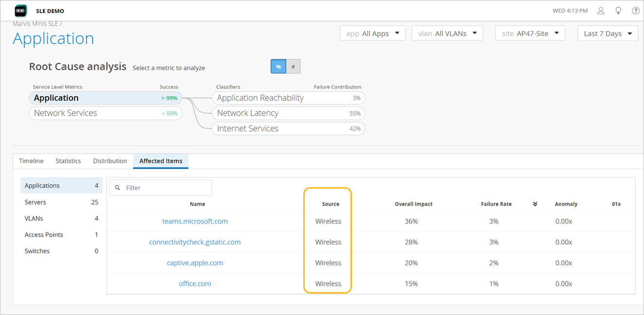Open the teams.microsoft.com link
Screen dimensions: 644x315
tap(195, 221)
